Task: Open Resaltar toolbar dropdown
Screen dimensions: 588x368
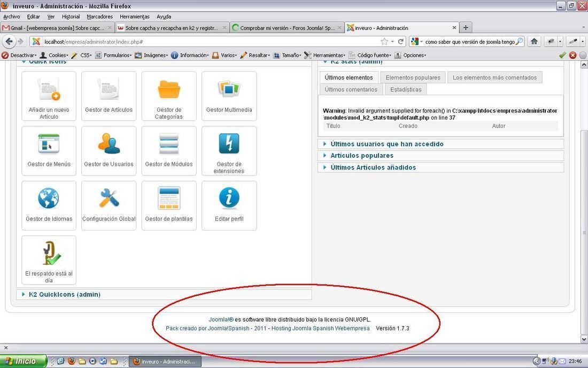Action: click(x=255, y=55)
